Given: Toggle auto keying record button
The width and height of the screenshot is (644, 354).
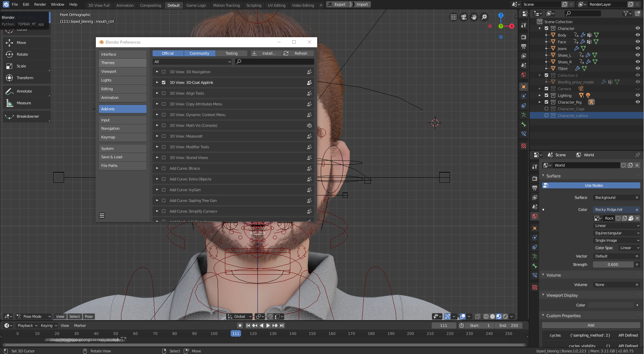Looking at the screenshot, I should [240, 326].
